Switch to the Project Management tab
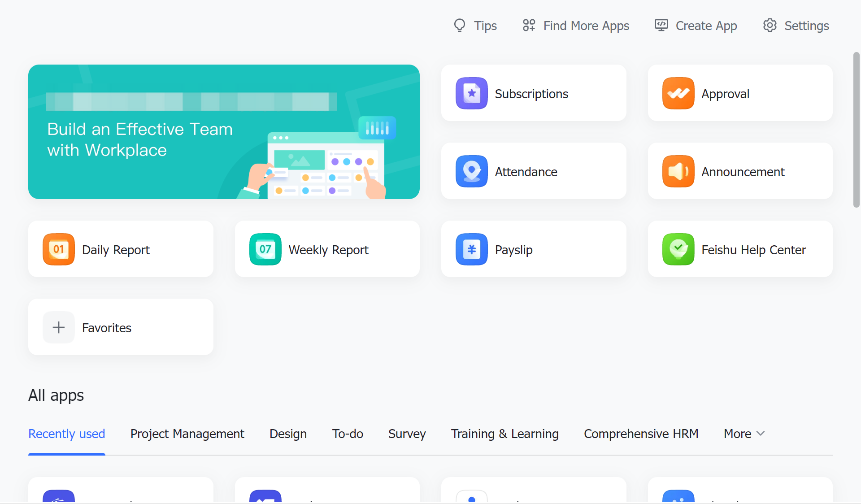Image resolution: width=861 pixels, height=504 pixels. tap(187, 434)
